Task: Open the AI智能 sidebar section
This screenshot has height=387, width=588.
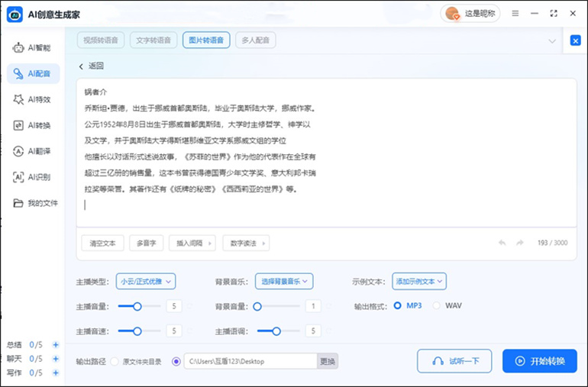Action: pyautogui.click(x=32, y=47)
